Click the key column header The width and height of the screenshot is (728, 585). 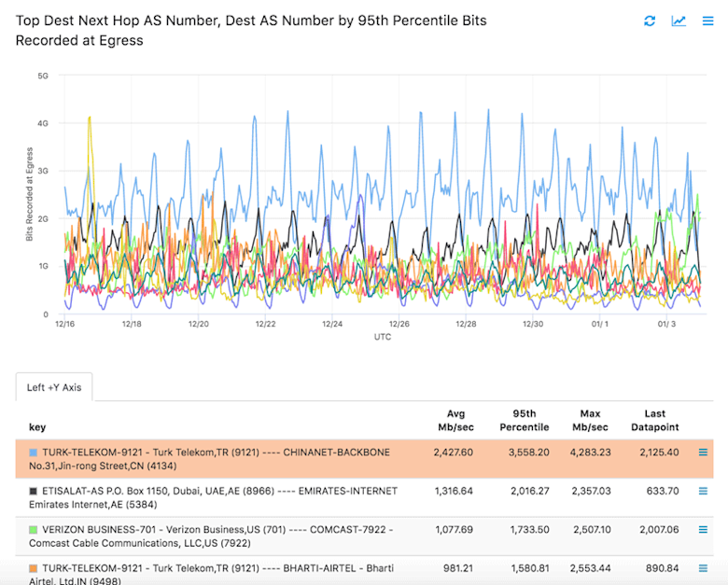tap(37, 427)
